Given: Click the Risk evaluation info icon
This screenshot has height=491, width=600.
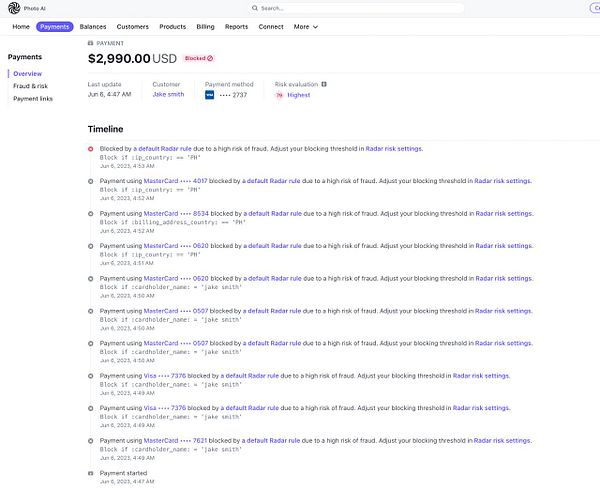Looking at the screenshot, I should tap(324, 84).
